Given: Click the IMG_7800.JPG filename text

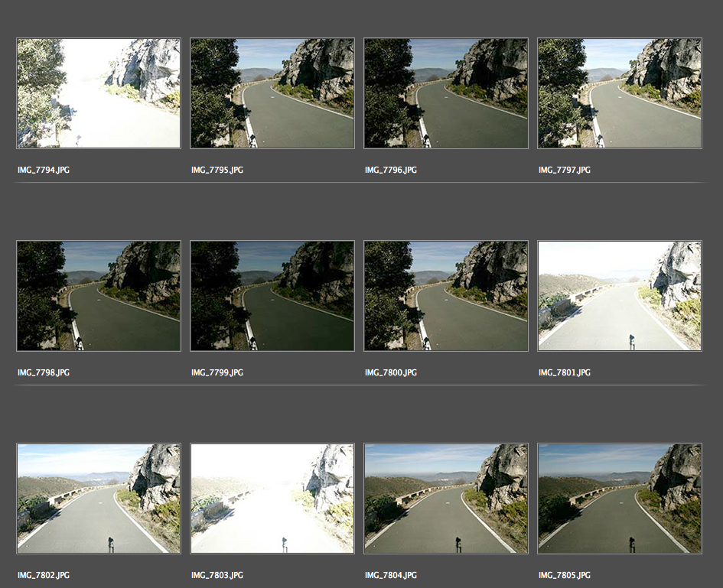Looking at the screenshot, I should point(391,372).
